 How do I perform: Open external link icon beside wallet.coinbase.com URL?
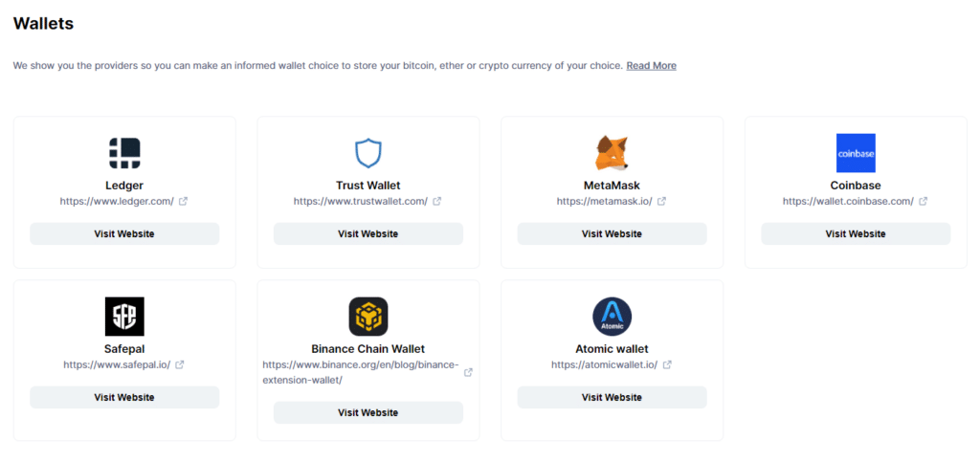tap(924, 201)
